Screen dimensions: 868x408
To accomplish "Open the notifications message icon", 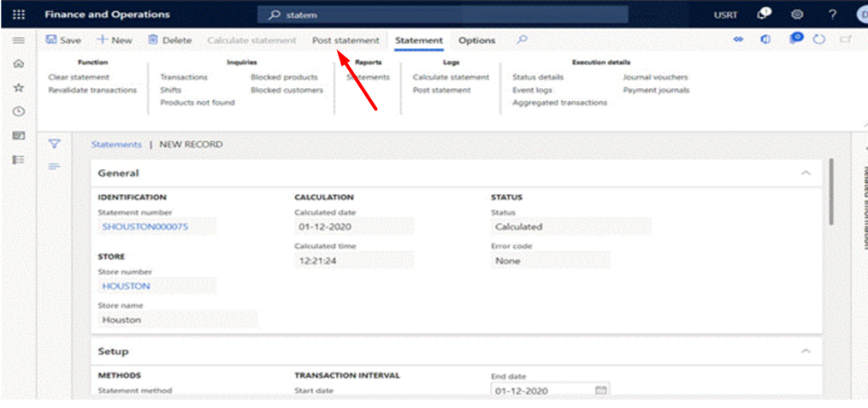I will pos(765,15).
